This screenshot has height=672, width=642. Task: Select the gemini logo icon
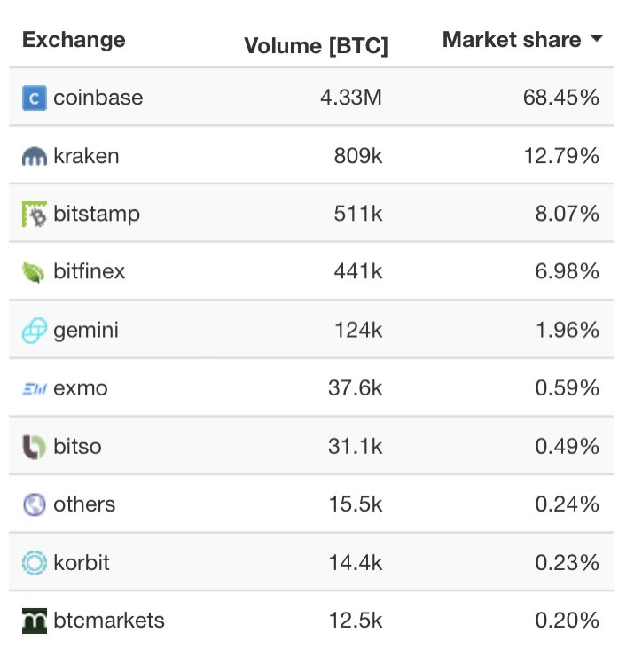coord(35,331)
